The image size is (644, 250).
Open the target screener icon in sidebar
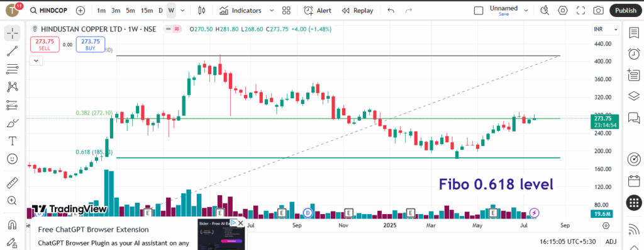pyautogui.click(x=634, y=159)
